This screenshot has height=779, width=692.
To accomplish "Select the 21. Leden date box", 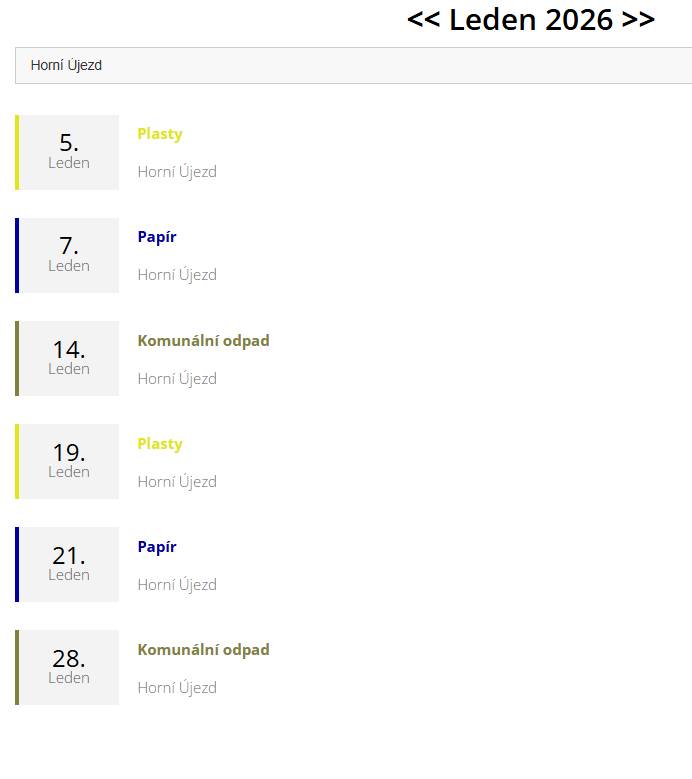I will pyautogui.click(x=69, y=564).
